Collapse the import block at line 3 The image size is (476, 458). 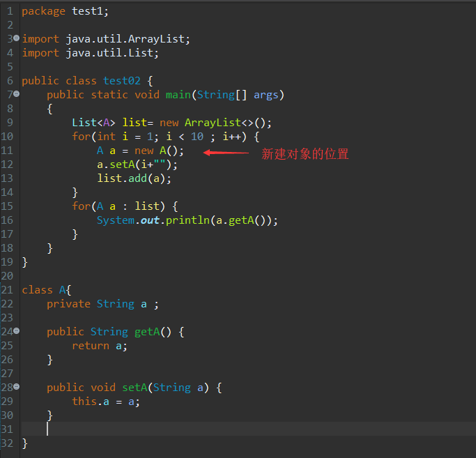17,38
